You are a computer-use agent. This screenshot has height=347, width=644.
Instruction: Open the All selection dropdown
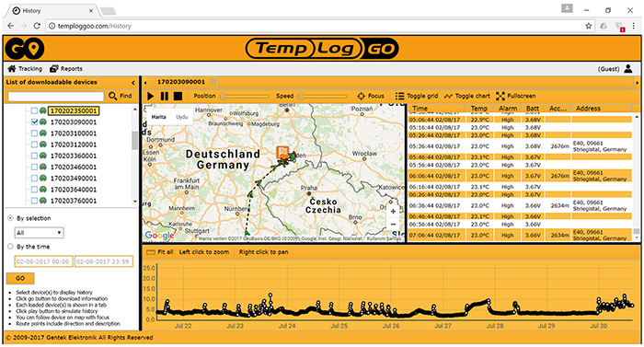click(39, 233)
